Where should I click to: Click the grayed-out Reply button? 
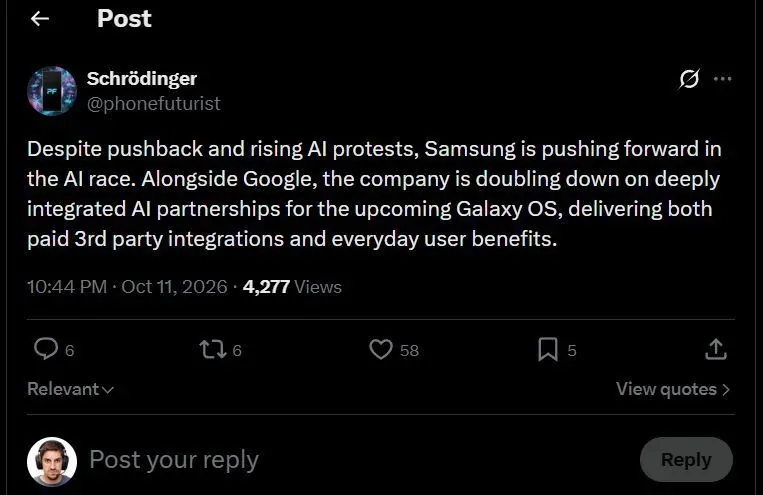[686, 459]
